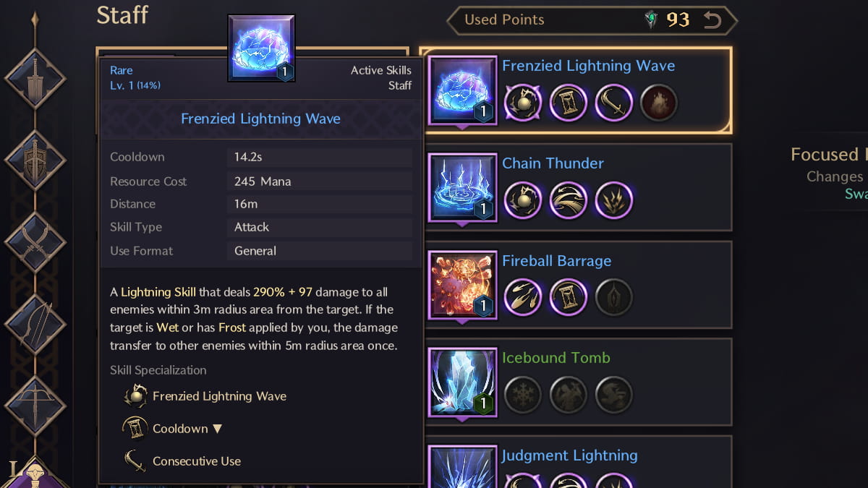Expand the arrow below Chain Thunder icon

tap(462, 225)
